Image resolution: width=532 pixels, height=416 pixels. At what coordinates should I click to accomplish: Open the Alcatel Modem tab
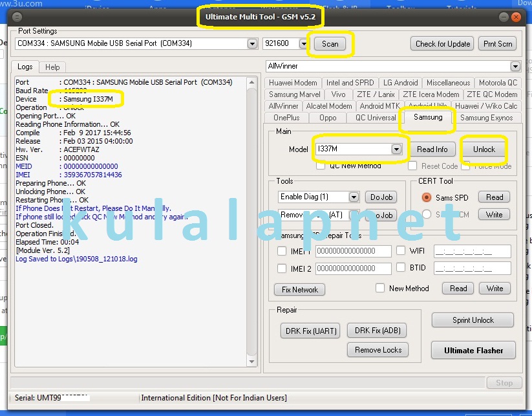[x=329, y=106]
